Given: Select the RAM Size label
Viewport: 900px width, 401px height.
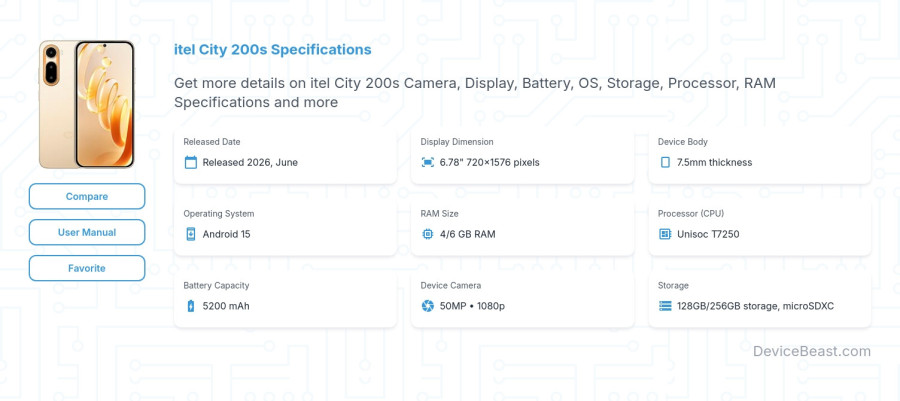Looking at the screenshot, I should [x=440, y=213].
